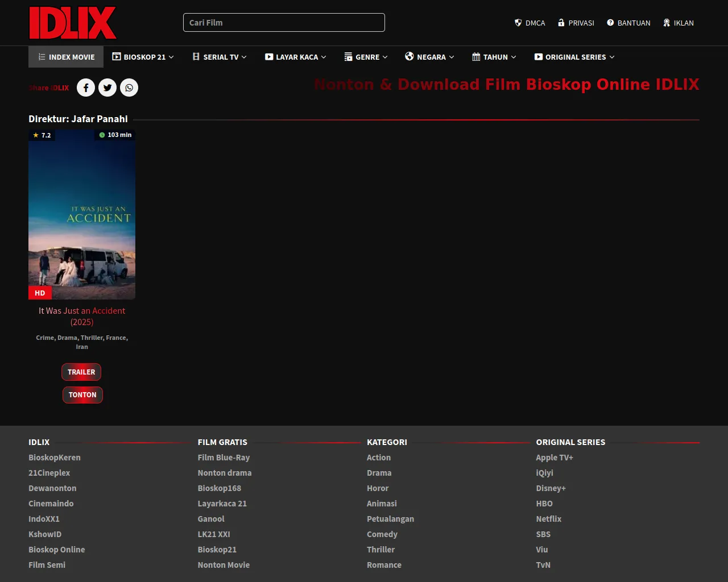Go to the Privasi page
This screenshot has width=728, height=582.
pos(576,23)
